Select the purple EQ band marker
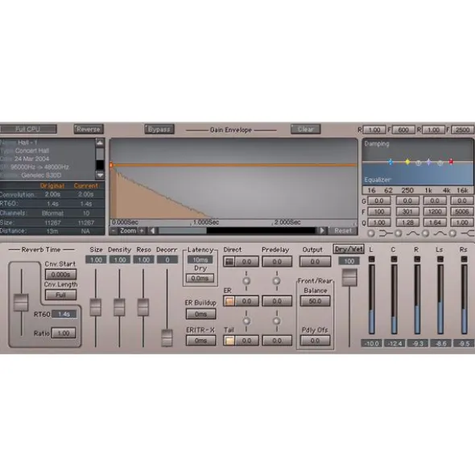The image size is (475, 476). pyautogui.click(x=429, y=162)
